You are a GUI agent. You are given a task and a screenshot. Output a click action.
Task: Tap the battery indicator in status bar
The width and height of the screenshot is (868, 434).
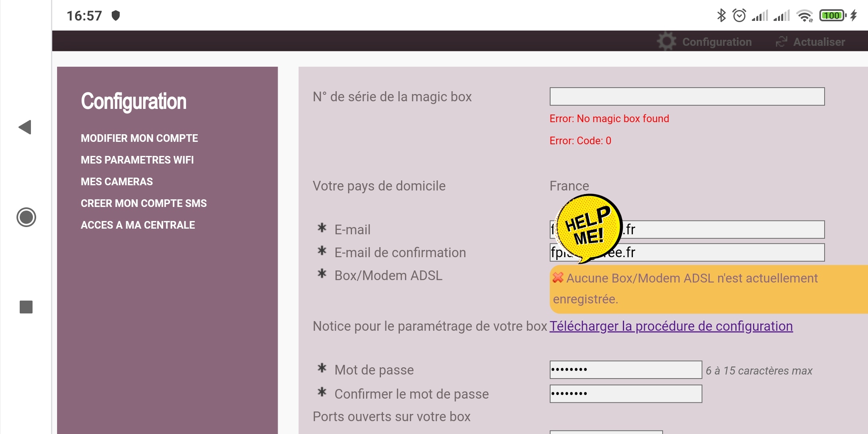tap(832, 16)
